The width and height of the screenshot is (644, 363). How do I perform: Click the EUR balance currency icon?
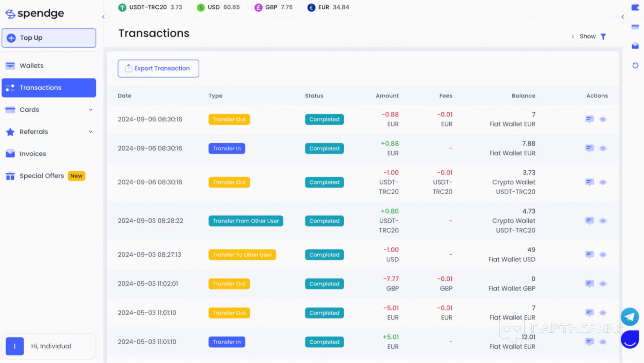coord(311,7)
